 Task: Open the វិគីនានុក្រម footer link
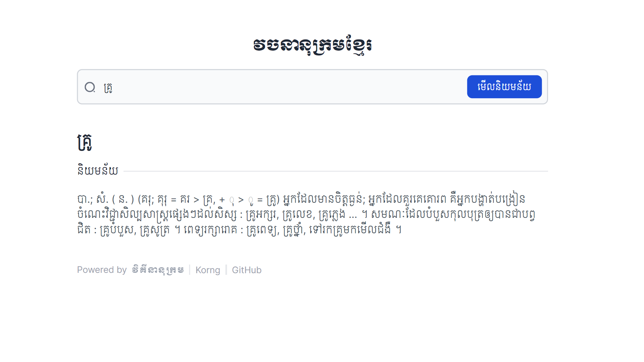pos(158,270)
